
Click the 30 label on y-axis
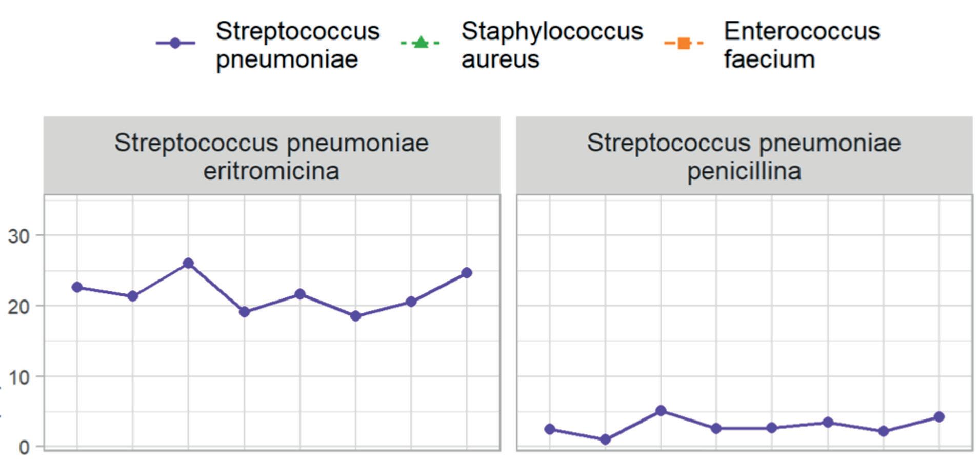click(x=18, y=236)
